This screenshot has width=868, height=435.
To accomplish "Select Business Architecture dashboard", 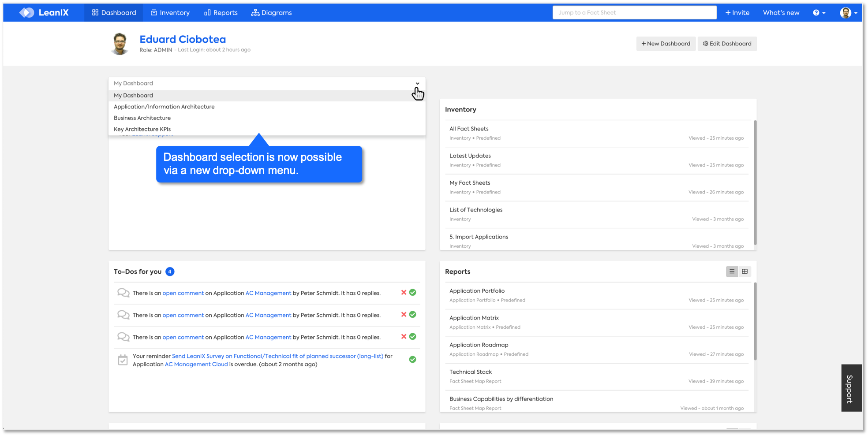I will click(x=267, y=118).
